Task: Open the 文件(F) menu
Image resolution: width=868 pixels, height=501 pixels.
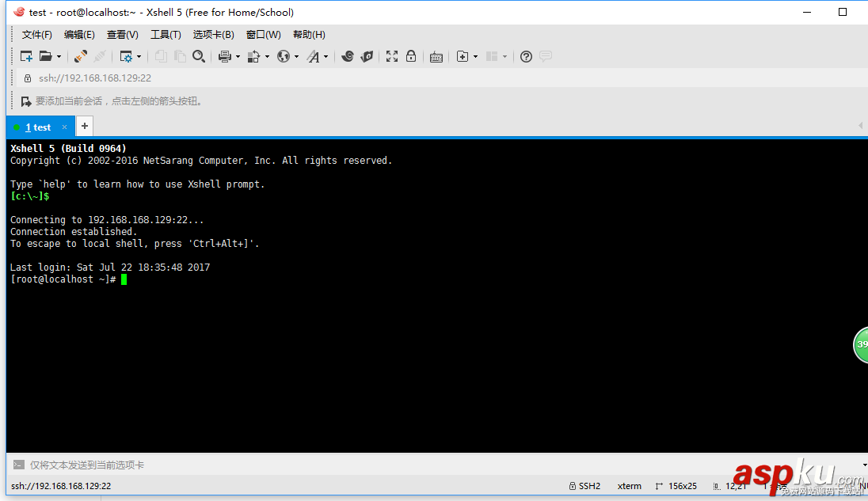Action: point(37,34)
